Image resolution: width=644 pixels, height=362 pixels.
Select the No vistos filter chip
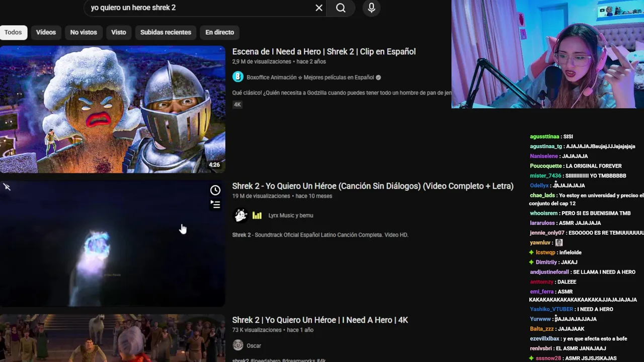pyautogui.click(x=84, y=32)
